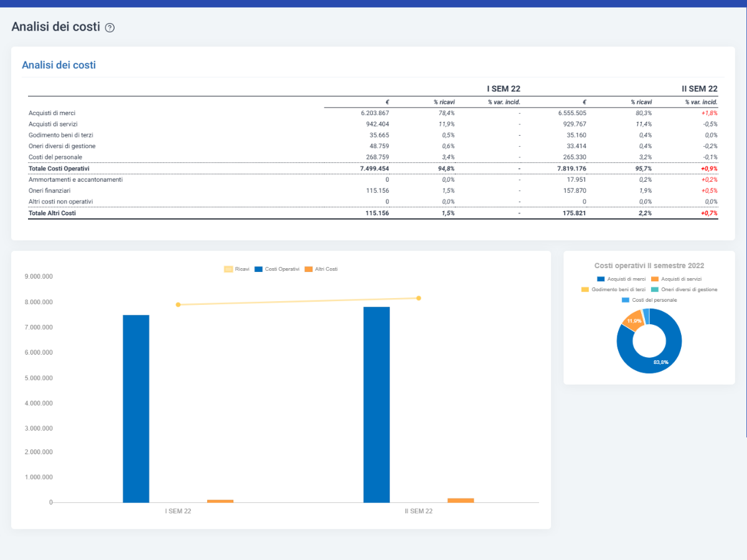Click the II SEM 22 column header
This screenshot has height=560, width=747.
700,89
